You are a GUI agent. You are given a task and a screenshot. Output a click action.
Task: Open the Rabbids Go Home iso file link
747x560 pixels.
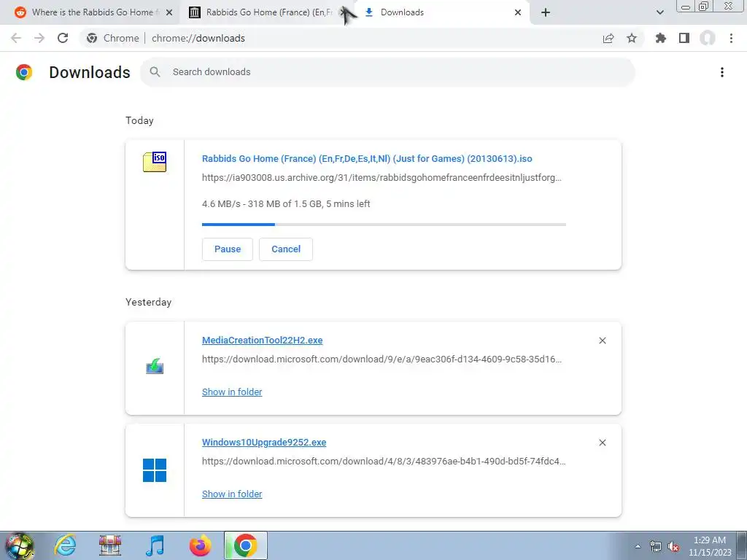point(367,158)
